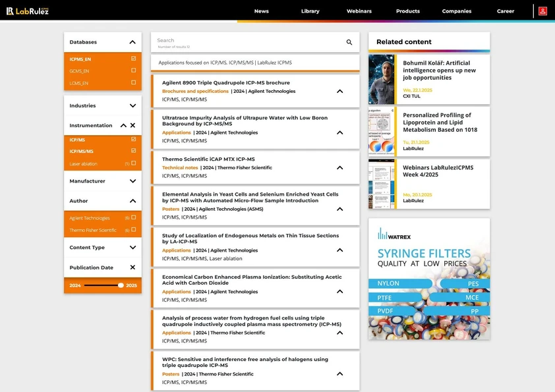Image resolution: width=555 pixels, height=392 pixels.
Task: Open the Products menu
Action: (408, 11)
